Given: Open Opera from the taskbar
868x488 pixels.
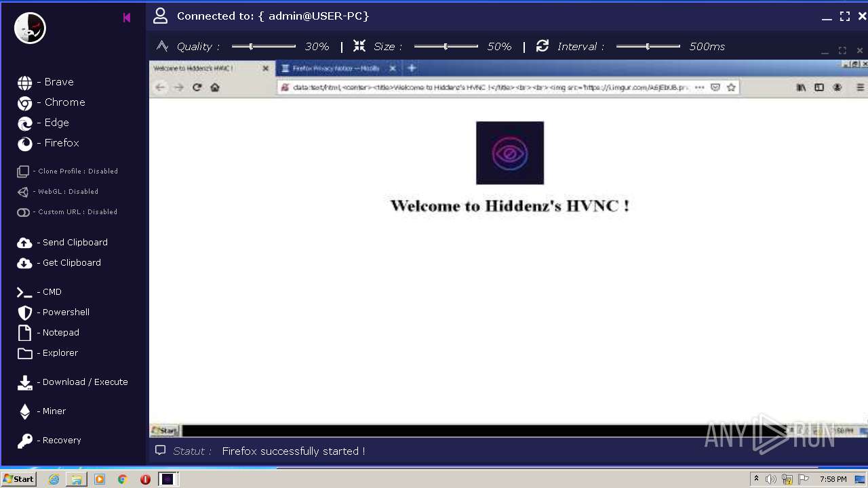Looking at the screenshot, I should (x=145, y=479).
